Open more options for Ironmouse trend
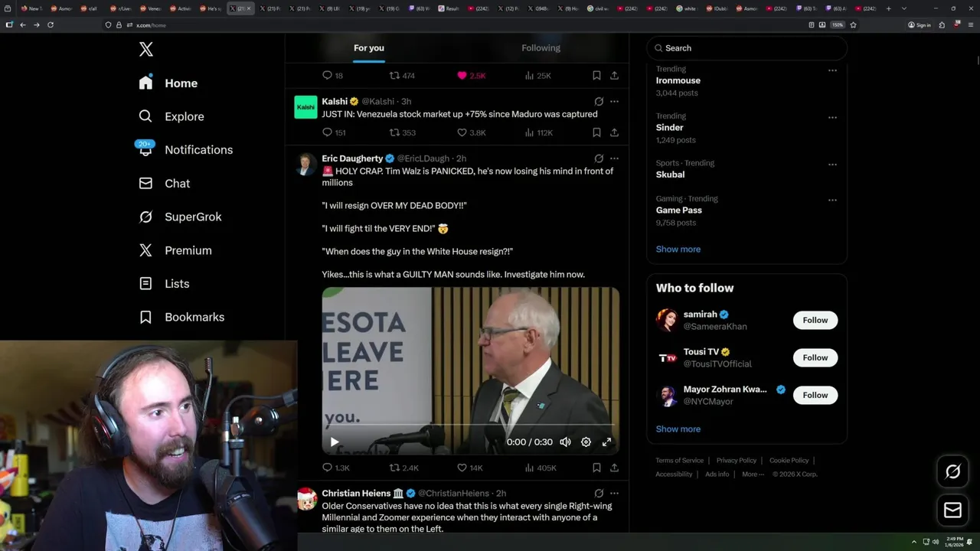The width and height of the screenshot is (980, 551). [x=832, y=70]
